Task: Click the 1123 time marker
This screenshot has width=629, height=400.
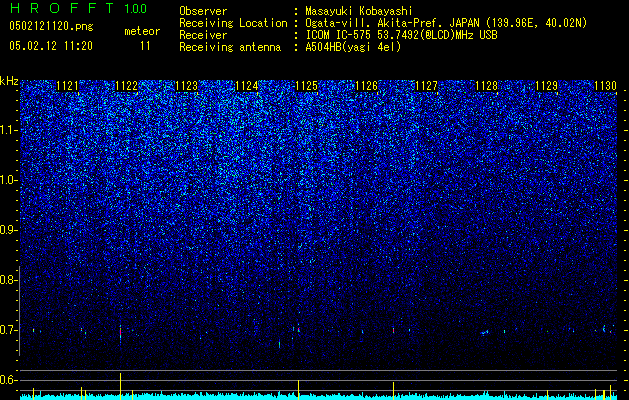Action: (x=187, y=86)
